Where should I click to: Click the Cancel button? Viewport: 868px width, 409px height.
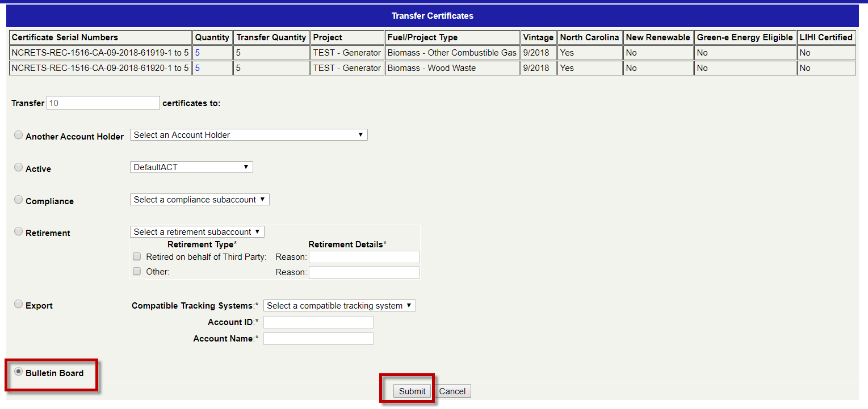(452, 391)
